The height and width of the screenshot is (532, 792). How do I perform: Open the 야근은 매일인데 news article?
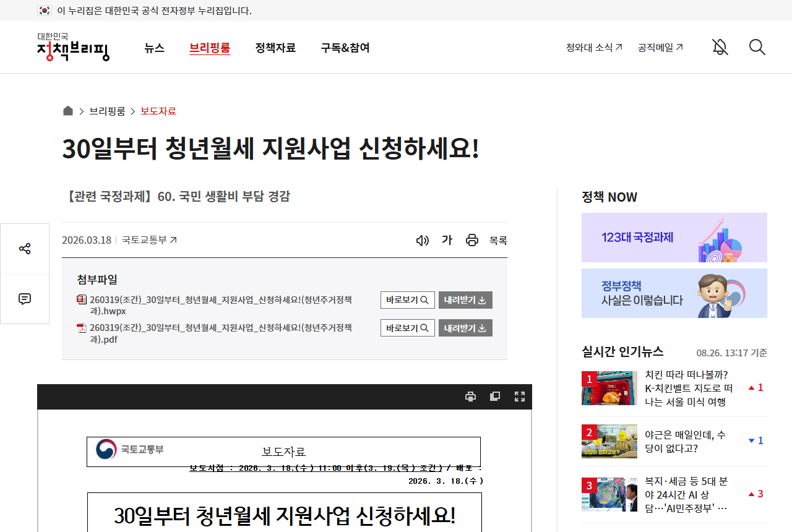[x=685, y=442]
